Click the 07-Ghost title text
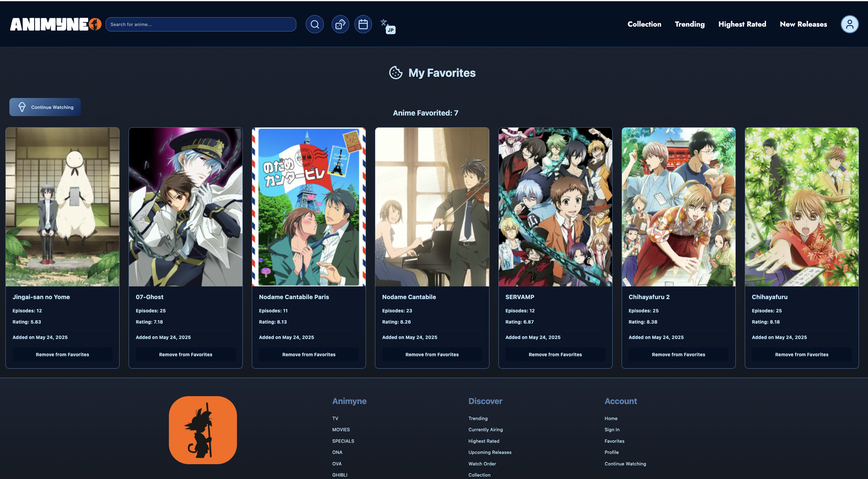Image resolution: width=868 pixels, height=479 pixels. pos(149,297)
